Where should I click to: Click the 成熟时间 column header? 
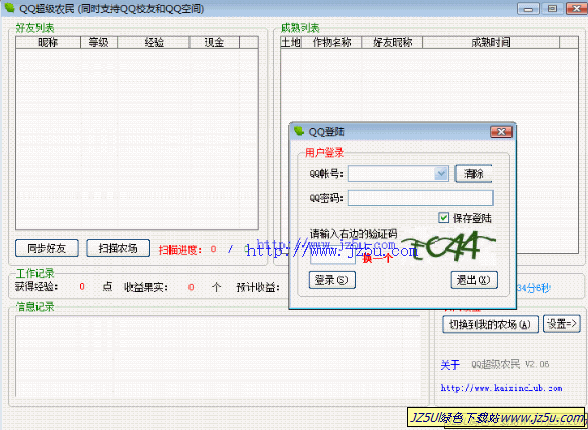(491, 42)
